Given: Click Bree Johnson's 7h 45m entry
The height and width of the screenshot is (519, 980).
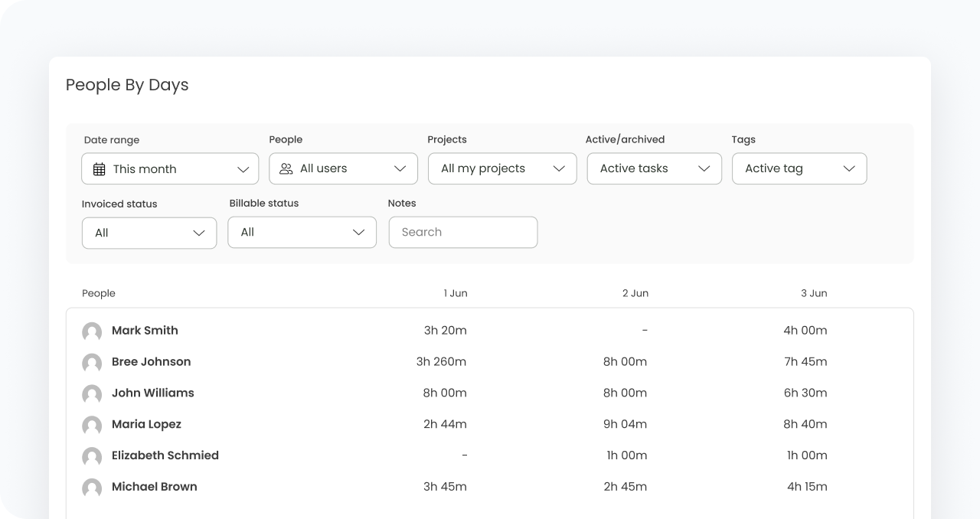Looking at the screenshot, I should pos(805,362).
